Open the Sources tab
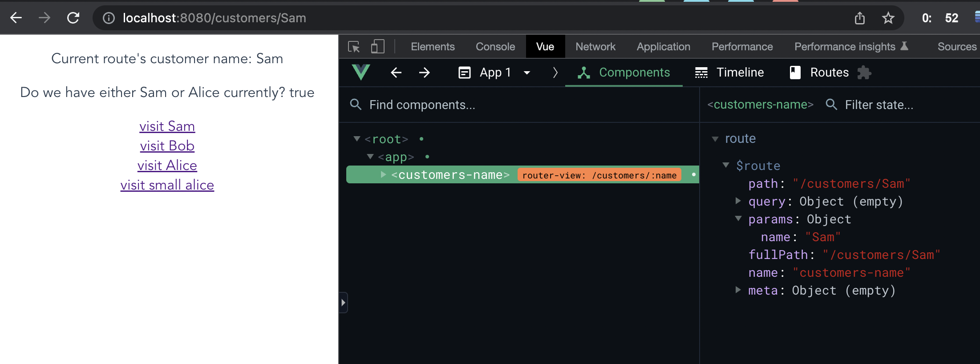Screen dimensions: 980x364 (957, 47)
